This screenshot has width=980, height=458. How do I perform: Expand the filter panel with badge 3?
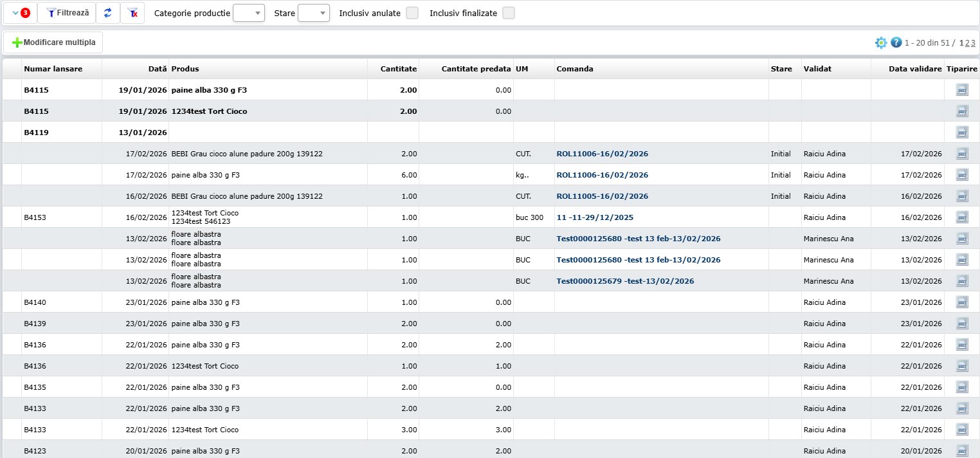tap(21, 13)
